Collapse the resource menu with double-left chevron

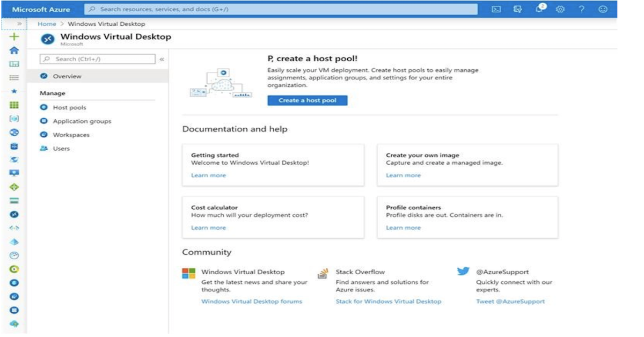point(162,59)
